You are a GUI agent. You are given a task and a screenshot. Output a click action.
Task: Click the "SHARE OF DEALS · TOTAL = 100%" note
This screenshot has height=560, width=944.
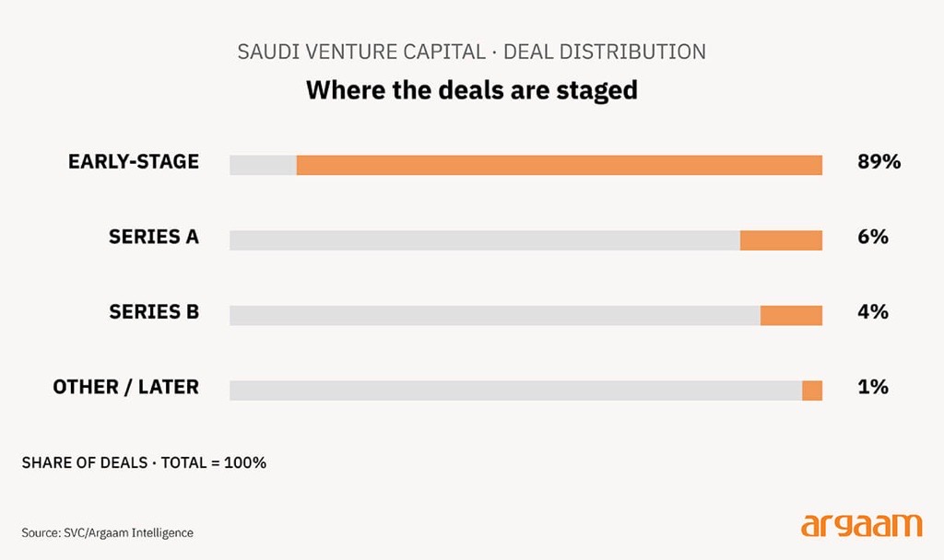tap(144, 462)
